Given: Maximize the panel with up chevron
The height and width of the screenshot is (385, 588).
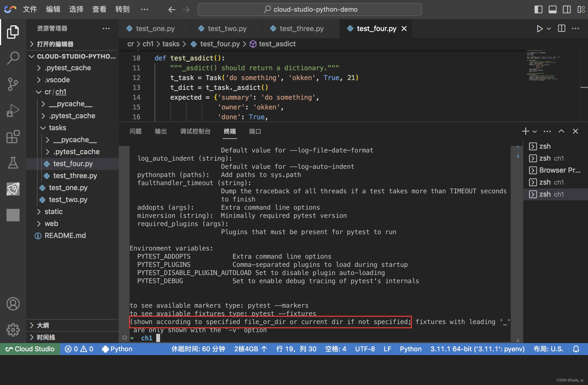Looking at the screenshot, I should point(561,131).
